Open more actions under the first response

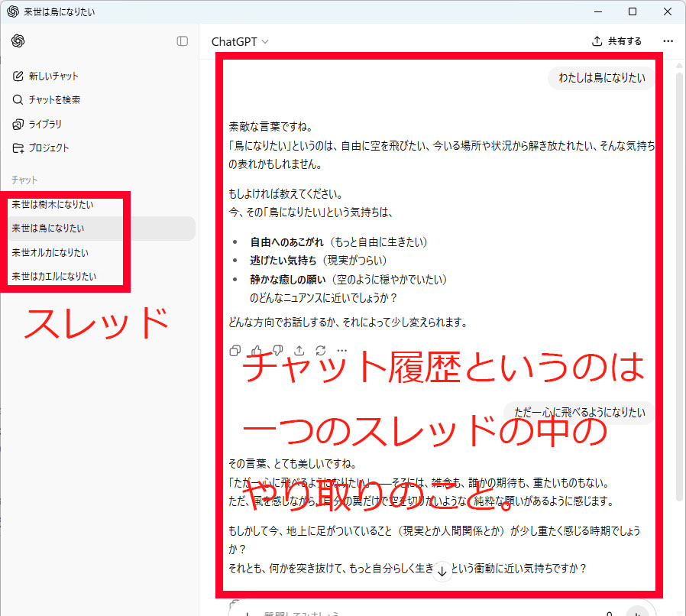pos(342,350)
